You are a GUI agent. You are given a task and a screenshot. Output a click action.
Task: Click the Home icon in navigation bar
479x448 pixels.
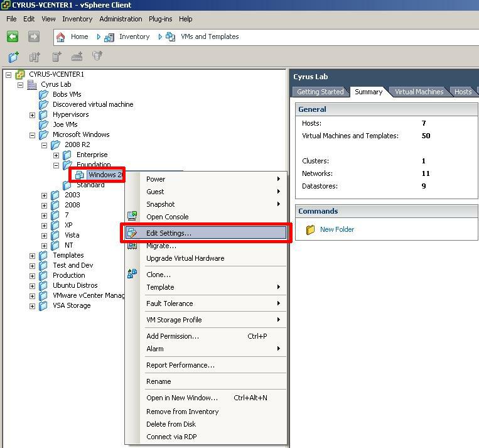coord(61,37)
